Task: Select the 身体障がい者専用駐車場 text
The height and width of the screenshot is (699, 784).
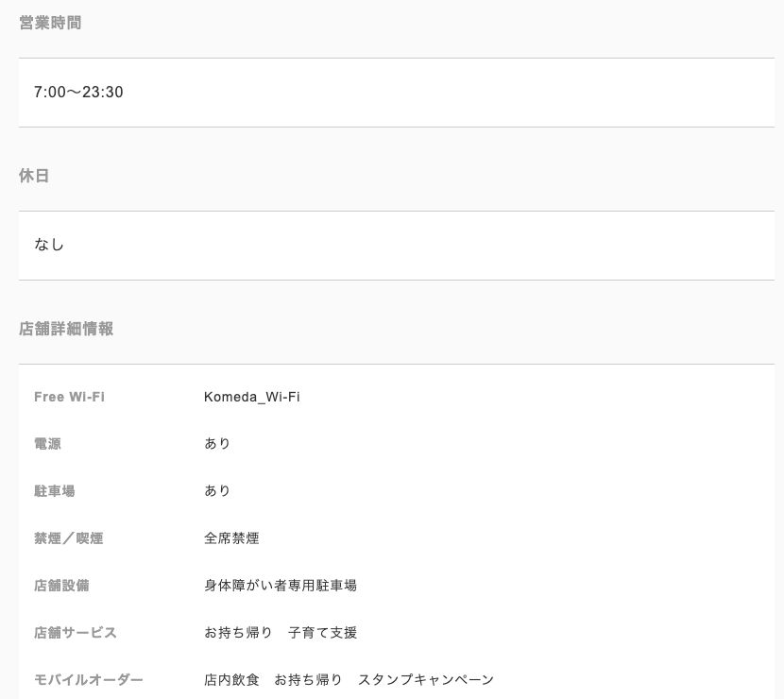Action: [281, 586]
